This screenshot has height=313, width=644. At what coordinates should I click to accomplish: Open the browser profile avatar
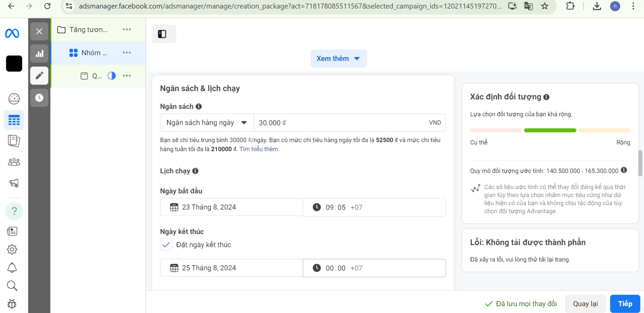(x=615, y=6)
